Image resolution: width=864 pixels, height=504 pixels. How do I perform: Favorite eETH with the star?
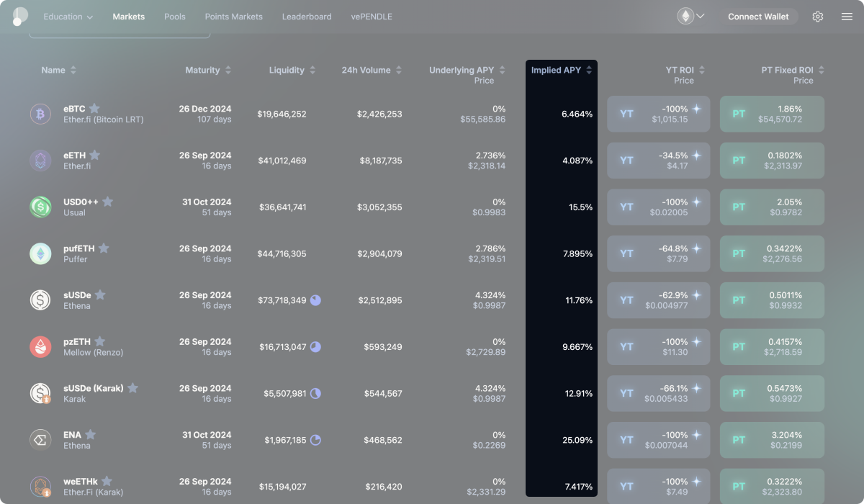tap(94, 155)
